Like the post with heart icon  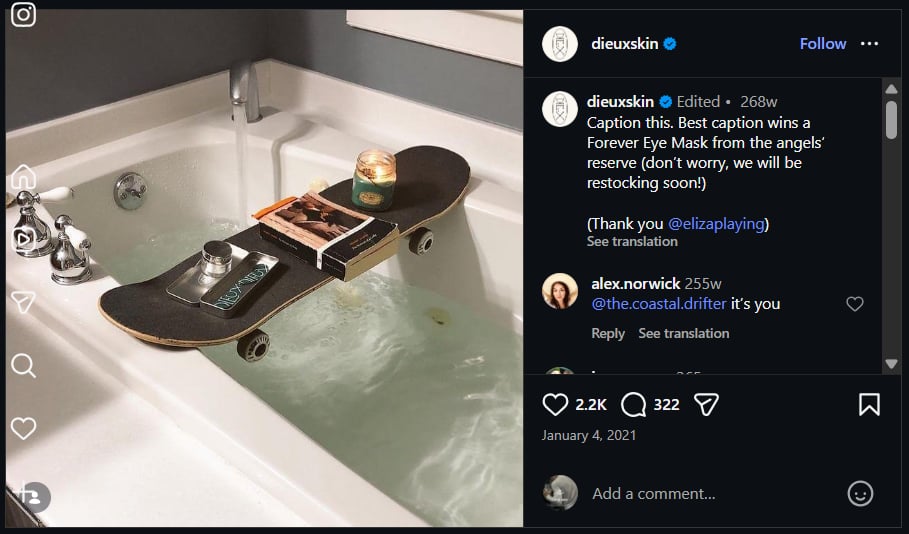555,404
